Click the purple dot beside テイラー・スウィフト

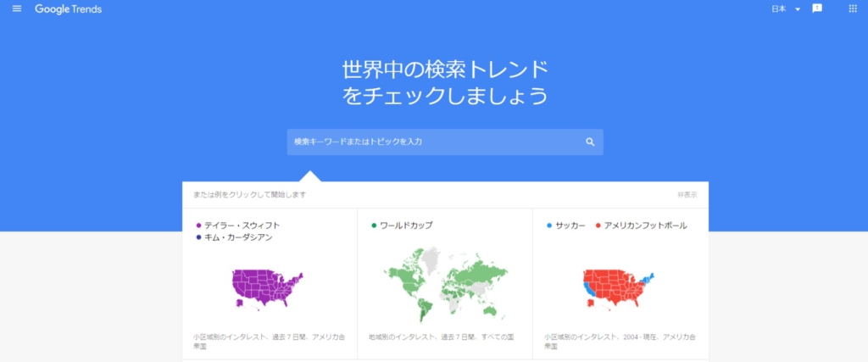tap(198, 226)
